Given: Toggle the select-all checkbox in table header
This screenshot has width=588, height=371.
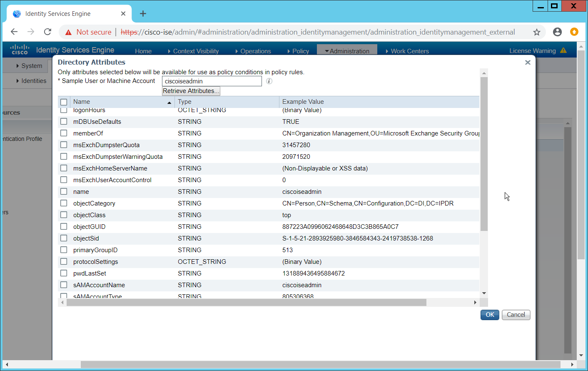Looking at the screenshot, I should [x=64, y=102].
